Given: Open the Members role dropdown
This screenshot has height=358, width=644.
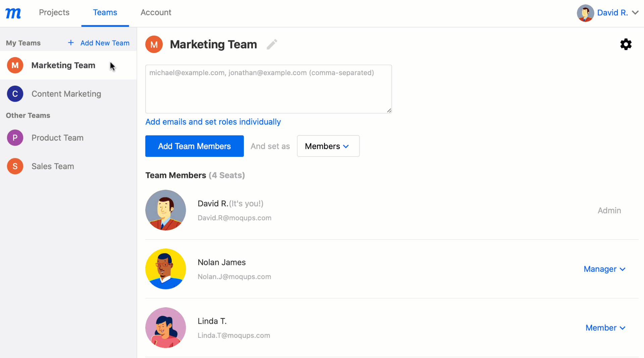Looking at the screenshot, I should click(328, 146).
